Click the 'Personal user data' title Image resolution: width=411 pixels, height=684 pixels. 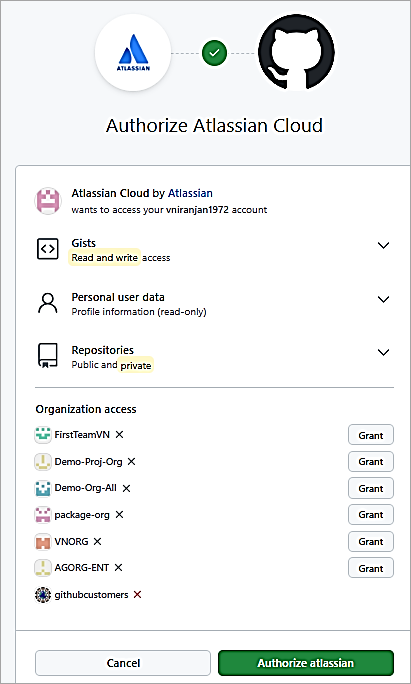[118, 297]
